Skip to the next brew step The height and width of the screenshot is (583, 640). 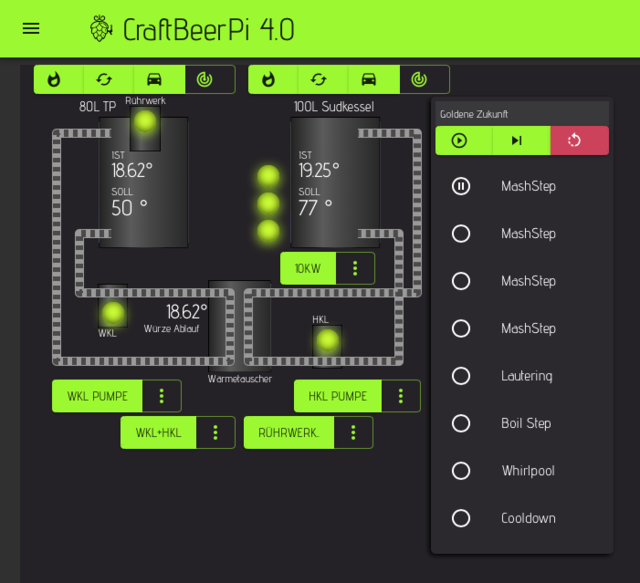517,140
